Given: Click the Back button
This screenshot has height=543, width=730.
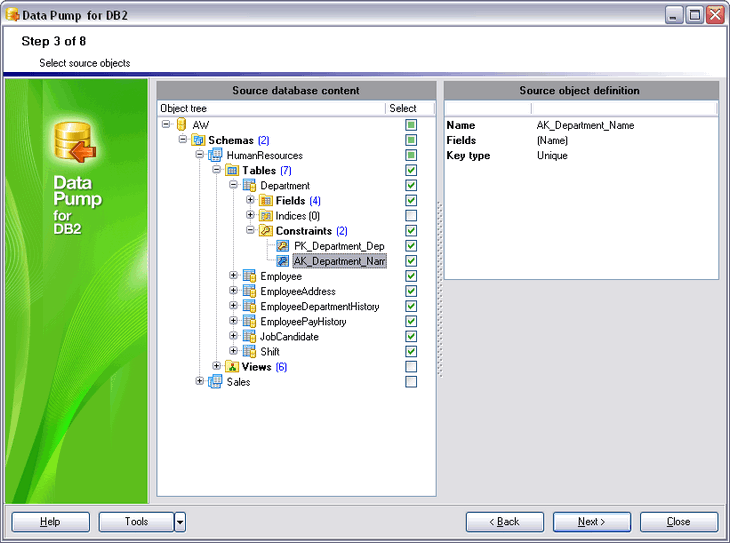Looking at the screenshot, I should [x=505, y=522].
